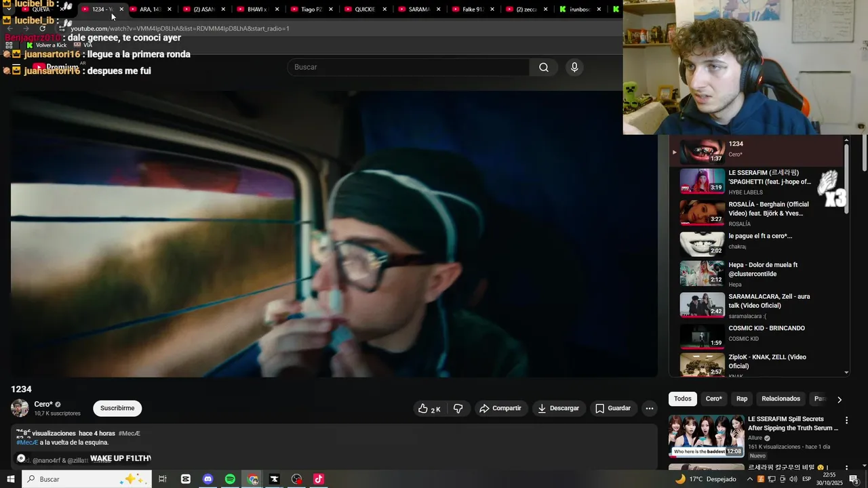Image resolution: width=868 pixels, height=488 pixels.
Task: Click the Cero* channel avatar
Action: pos(20,408)
